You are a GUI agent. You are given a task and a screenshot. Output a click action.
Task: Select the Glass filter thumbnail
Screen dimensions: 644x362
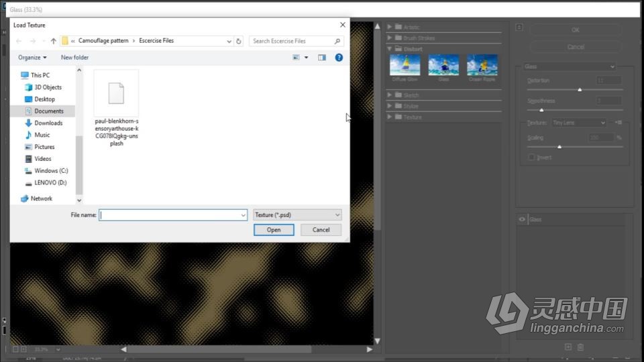coord(443,65)
